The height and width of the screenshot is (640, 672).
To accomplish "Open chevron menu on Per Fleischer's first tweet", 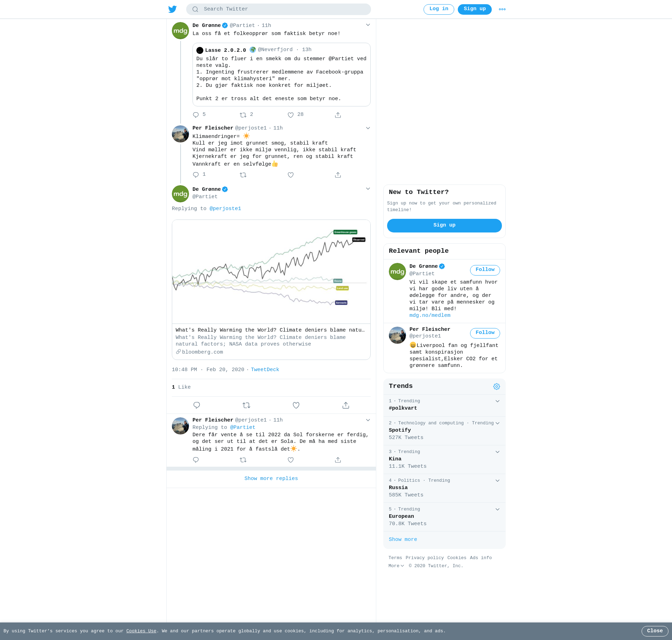I will tap(368, 128).
